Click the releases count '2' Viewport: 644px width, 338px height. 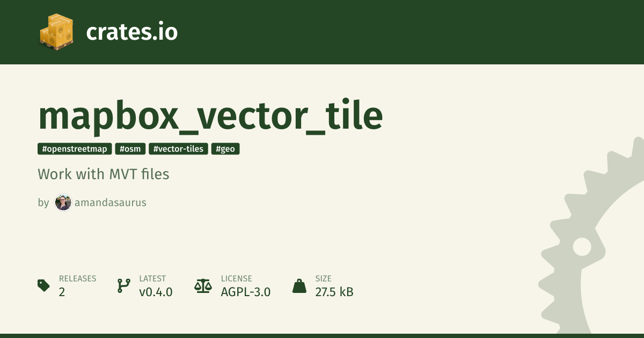[62, 292]
